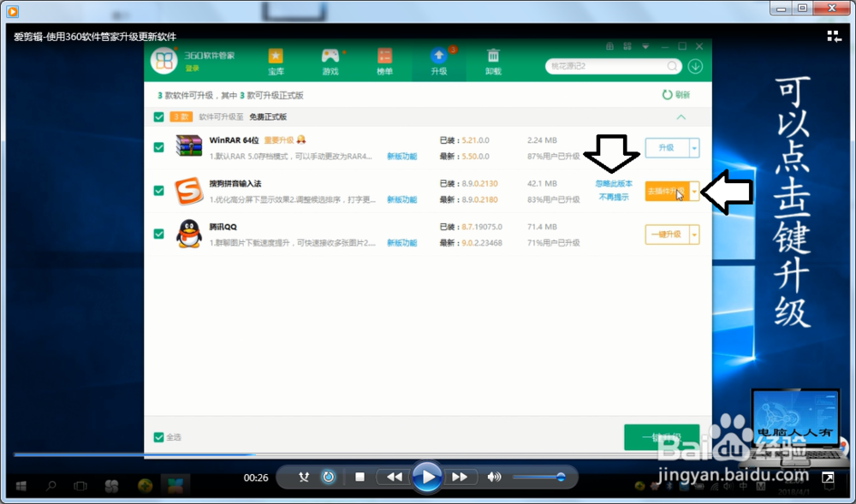Open 新版功能 link for 腾讯QQ
The height and width of the screenshot is (504, 856).
(401, 243)
